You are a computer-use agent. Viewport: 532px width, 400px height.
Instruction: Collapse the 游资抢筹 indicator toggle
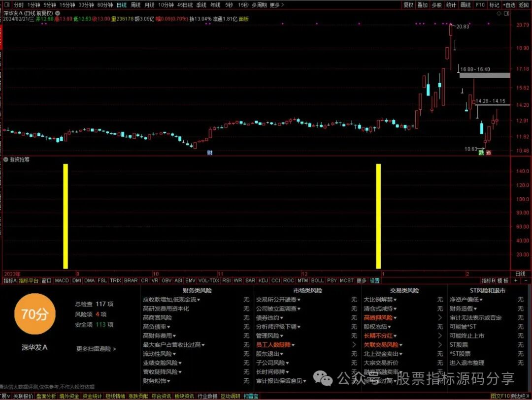click(6, 159)
